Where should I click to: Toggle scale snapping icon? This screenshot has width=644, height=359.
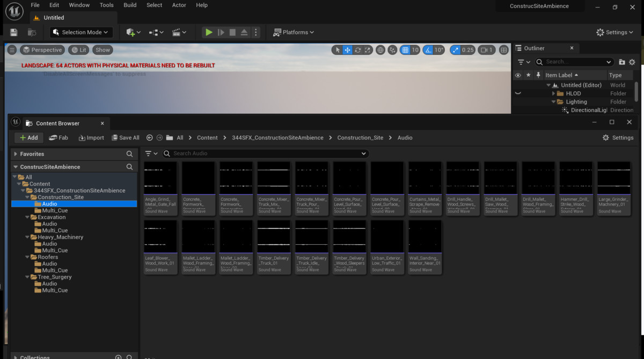[456, 50]
